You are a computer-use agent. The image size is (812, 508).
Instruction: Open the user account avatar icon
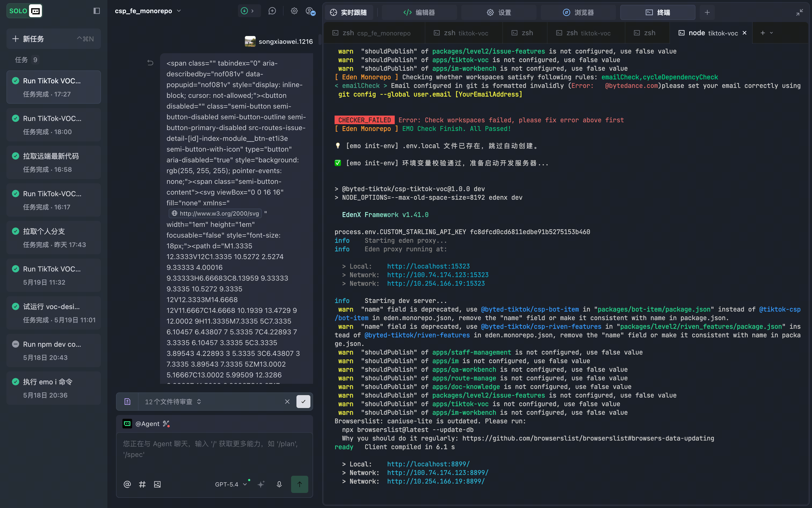310,11
